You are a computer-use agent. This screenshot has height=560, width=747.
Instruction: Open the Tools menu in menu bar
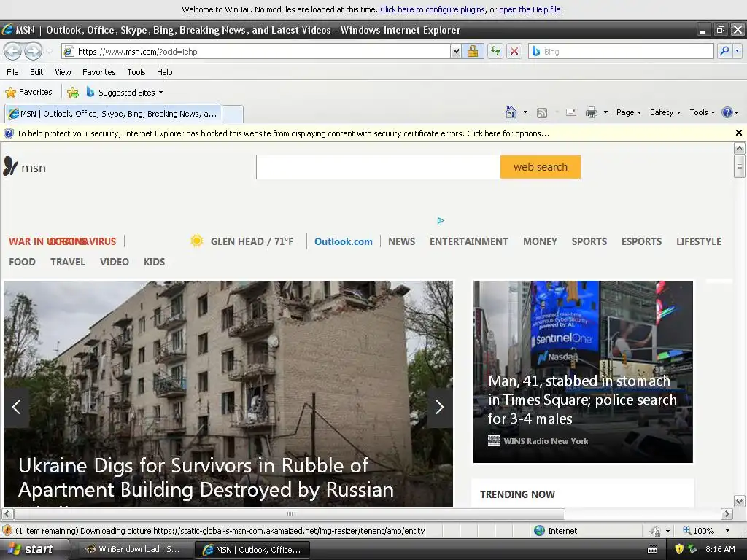136,72
